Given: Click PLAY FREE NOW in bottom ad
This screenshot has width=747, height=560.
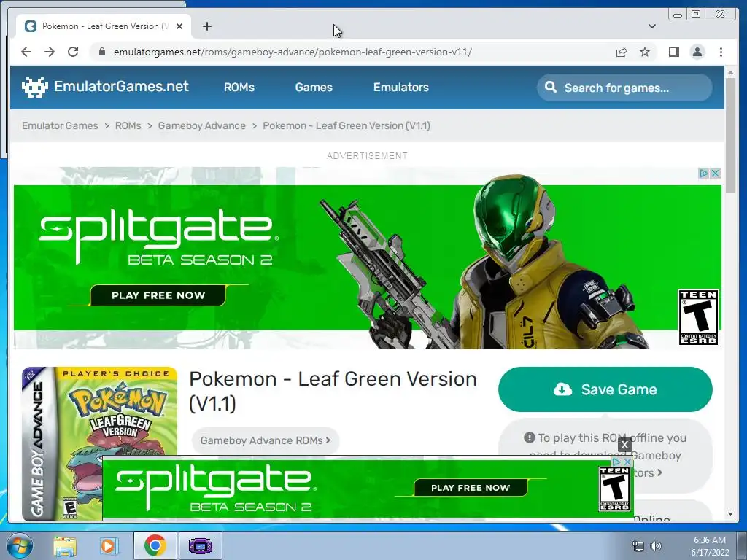Looking at the screenshot, I should (x=471, y=488).
